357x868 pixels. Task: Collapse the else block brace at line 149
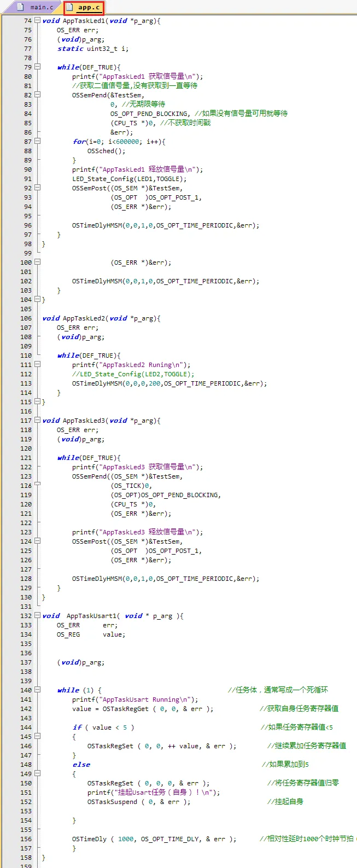[37, 774]
